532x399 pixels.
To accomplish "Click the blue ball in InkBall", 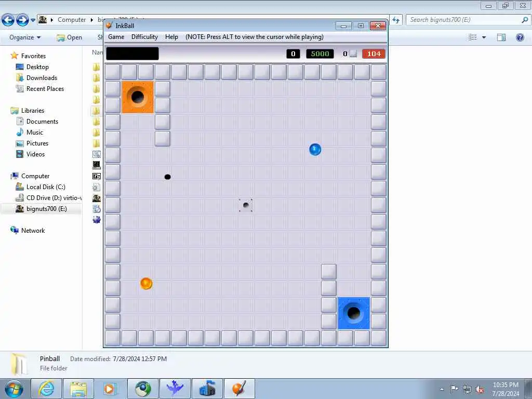I will [315, 149].
